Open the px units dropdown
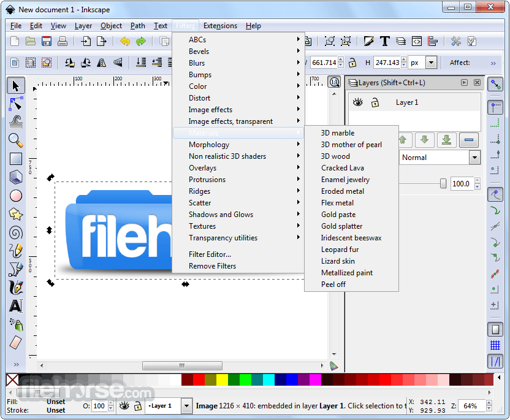Viewport: 510px width, 420px height. [x=432, y=63]
